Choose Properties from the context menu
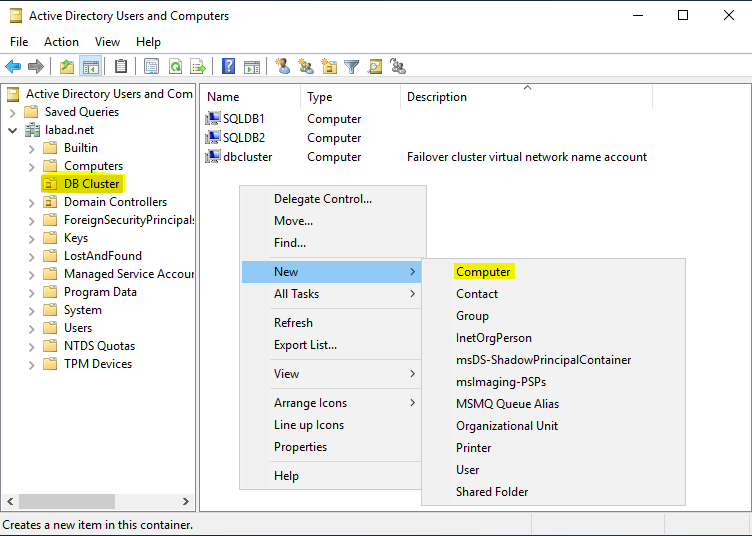The height and width of the screenshot is (536, 752). pyautogui.click(x=333, y=447)
